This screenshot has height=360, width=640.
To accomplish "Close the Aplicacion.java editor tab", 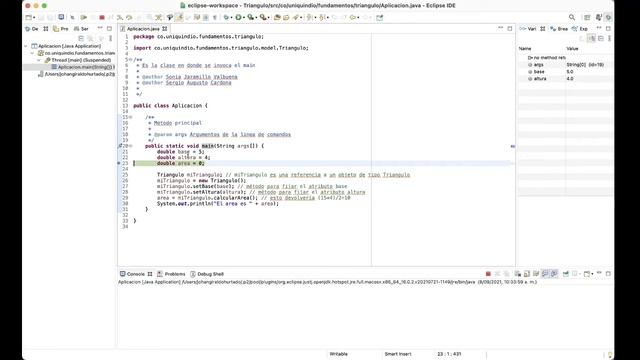I will 165,29.
